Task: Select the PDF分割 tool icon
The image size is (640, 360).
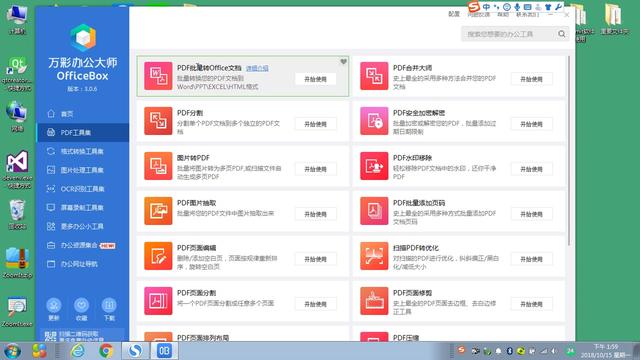Action: [158, 121]
